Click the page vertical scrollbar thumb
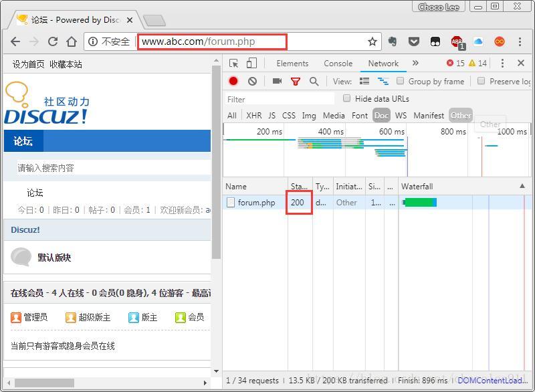 pyautogui.click(x=216, y=162)
